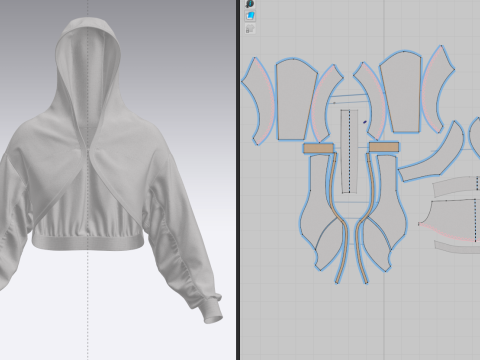Viewport: 480px width, 360px height.
Task: Select the left tan rectangular pattern piece
Action: tap(318, 148)
